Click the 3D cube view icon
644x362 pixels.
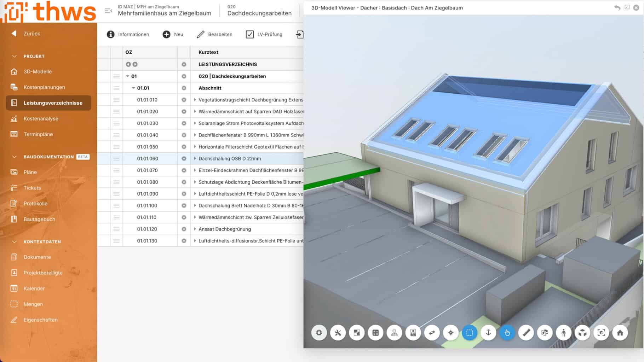(x=582, y=333)
